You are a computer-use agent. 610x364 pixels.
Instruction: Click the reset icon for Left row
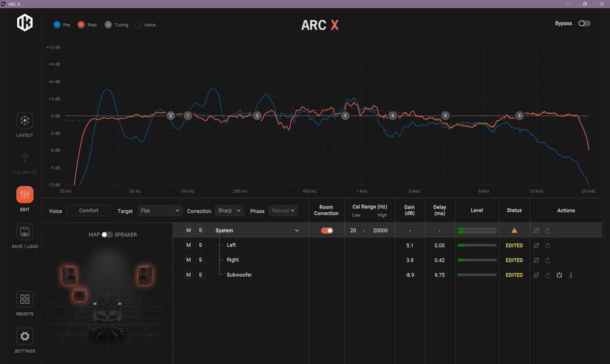[547, 245]
